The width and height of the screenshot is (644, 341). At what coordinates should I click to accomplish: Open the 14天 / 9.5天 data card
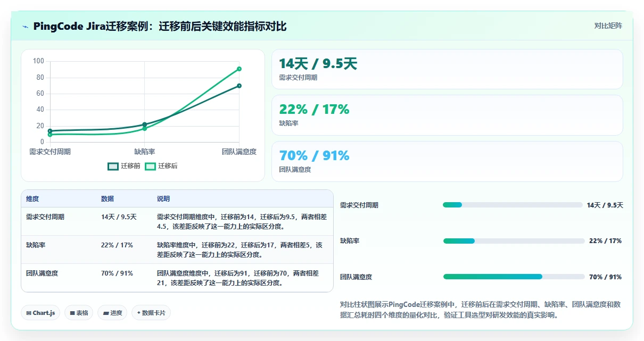[447, 69]
